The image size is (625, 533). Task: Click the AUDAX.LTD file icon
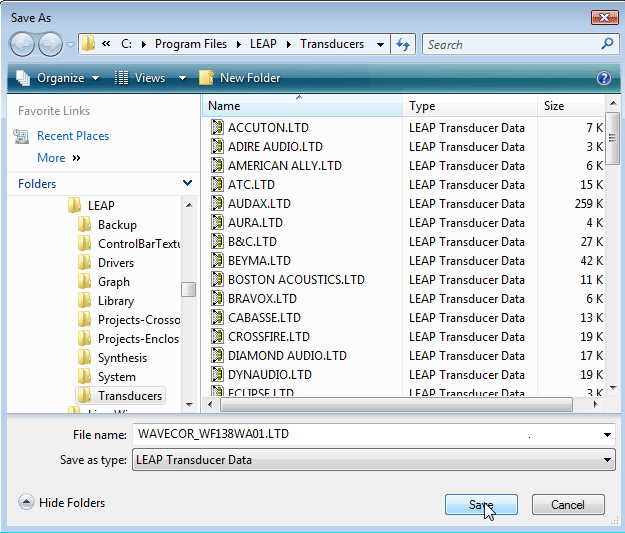pos(217,203)
